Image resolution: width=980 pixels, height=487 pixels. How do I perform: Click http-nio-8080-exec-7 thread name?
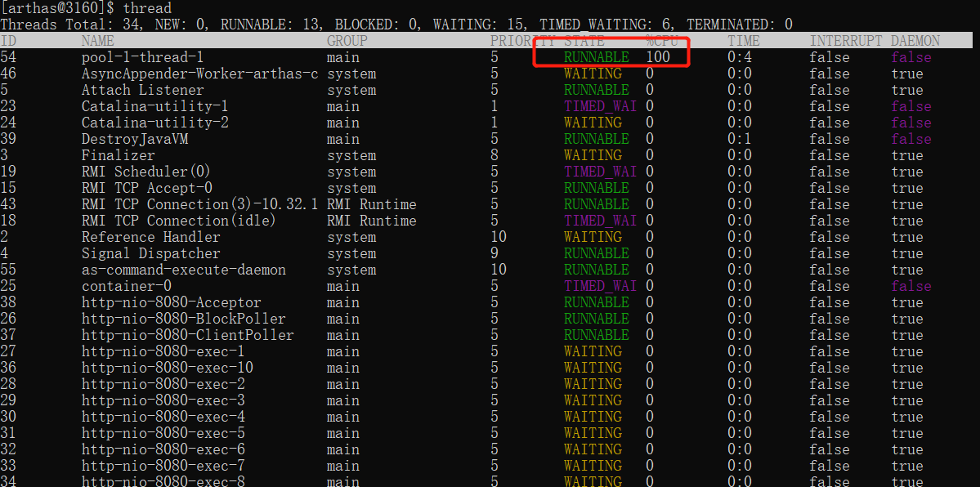tap(163, 466)
